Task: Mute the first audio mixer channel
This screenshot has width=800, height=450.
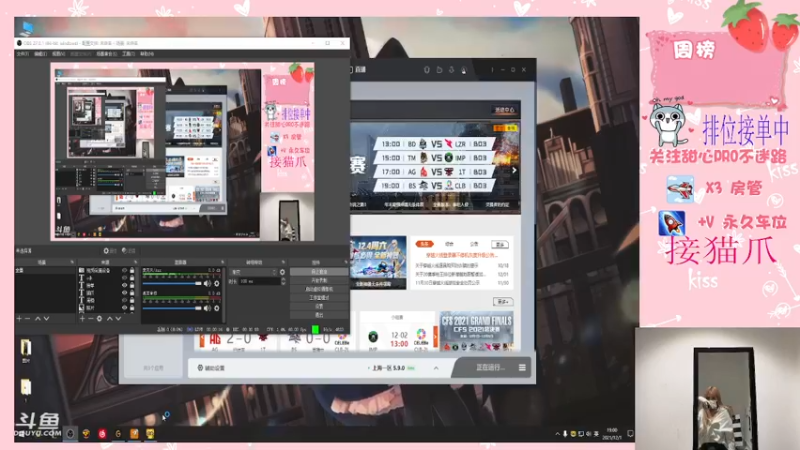Action: pos(207,283)
